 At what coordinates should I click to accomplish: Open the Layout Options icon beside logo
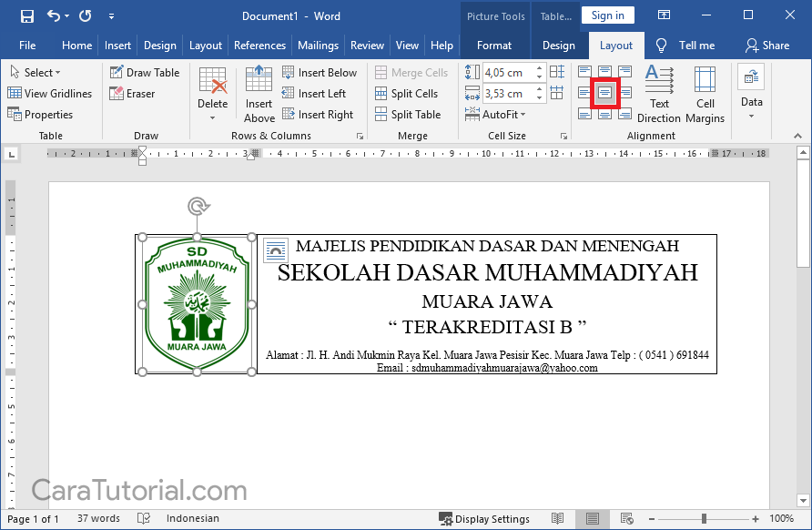coord(276,250)
